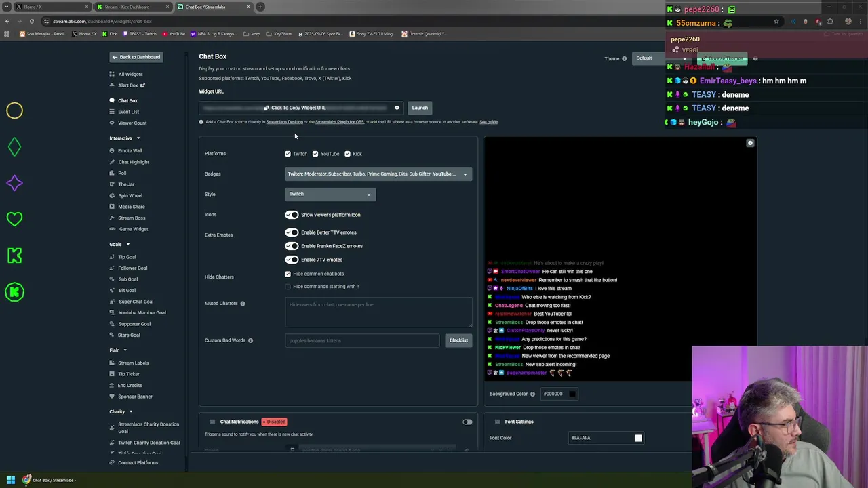The image size is (868, 488).
Task: Toggle Enable Better TTV emotes
Action: point(292,232)
